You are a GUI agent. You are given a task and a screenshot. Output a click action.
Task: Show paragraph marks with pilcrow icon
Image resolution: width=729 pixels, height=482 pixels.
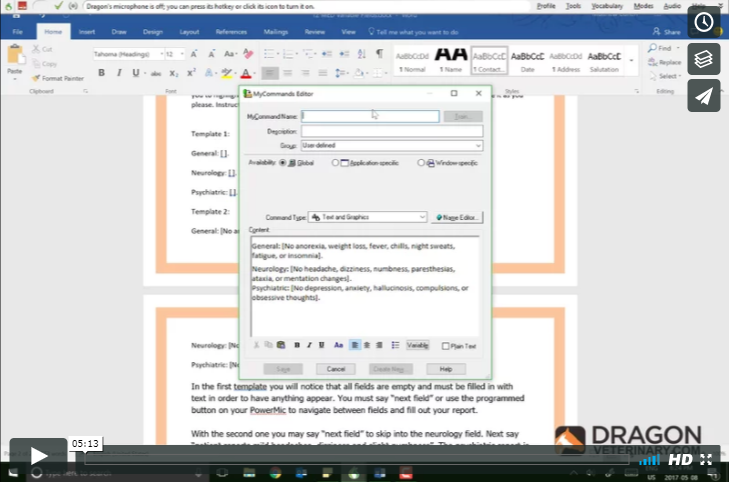379,54
